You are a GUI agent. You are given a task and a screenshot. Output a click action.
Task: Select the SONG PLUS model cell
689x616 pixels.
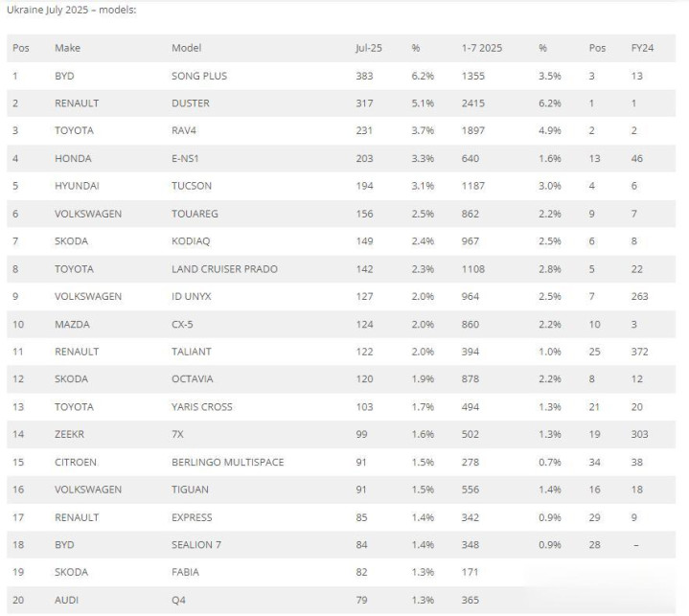[199, 76]
